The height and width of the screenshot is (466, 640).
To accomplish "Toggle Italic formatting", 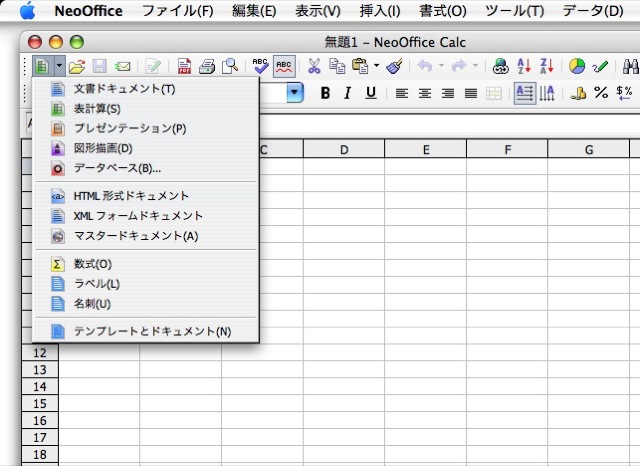I will pyautogui.click(x=348, y=93).
